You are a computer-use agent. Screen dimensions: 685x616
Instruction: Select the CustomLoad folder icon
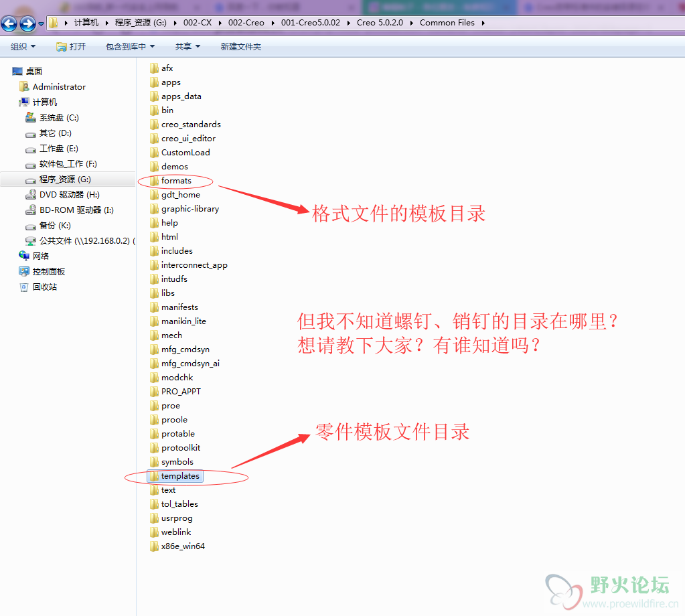(x=154, y=153)
